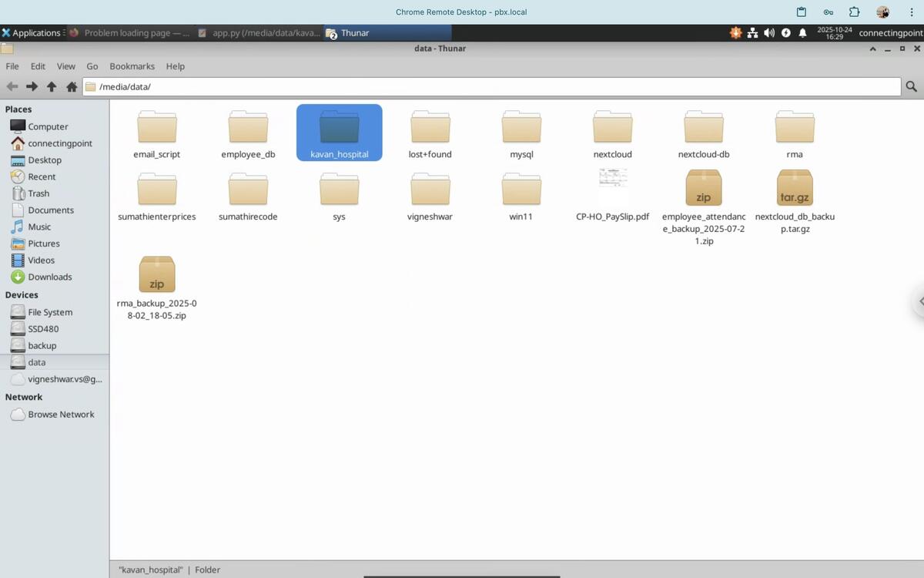924x578 pixels.
Task: Open the File menu
Action: 12,66
